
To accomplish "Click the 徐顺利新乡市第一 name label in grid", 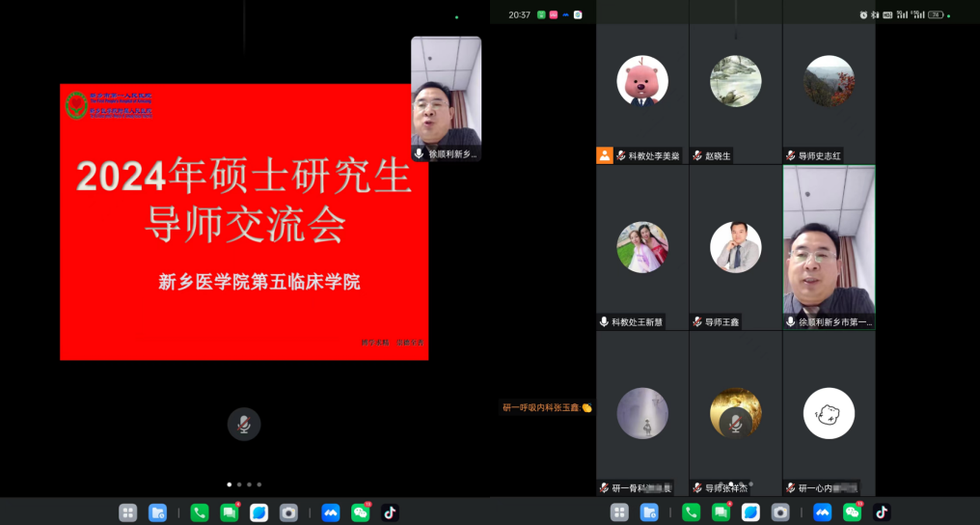I will click(x=835, y=322).
